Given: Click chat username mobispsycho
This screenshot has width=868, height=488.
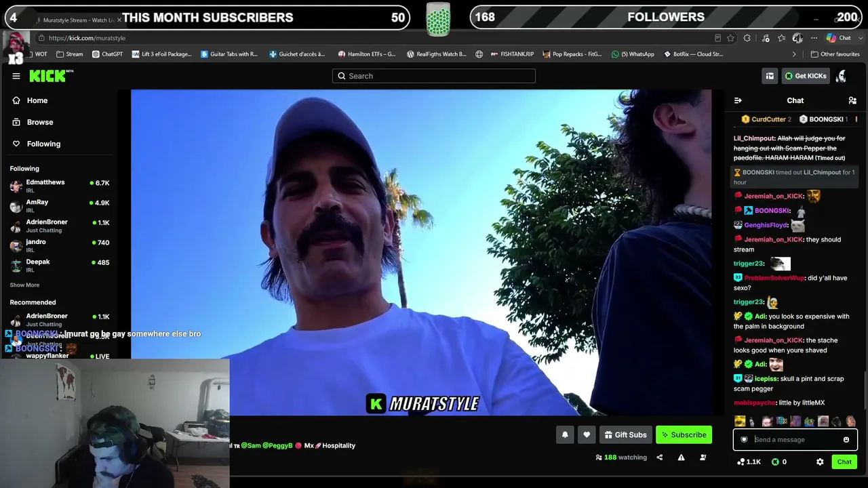Looking at the screenshot, I should (754, 403).
